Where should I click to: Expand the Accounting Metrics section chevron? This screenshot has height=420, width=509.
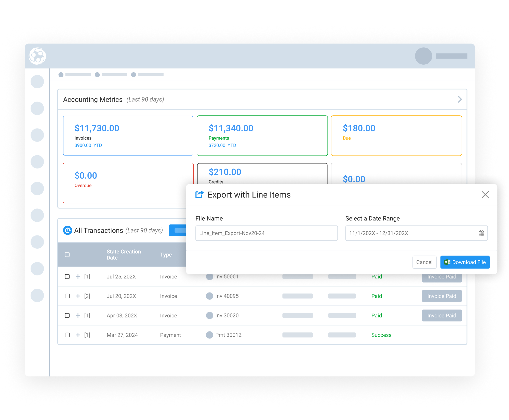pyautogui.click(x=460, y=99)
